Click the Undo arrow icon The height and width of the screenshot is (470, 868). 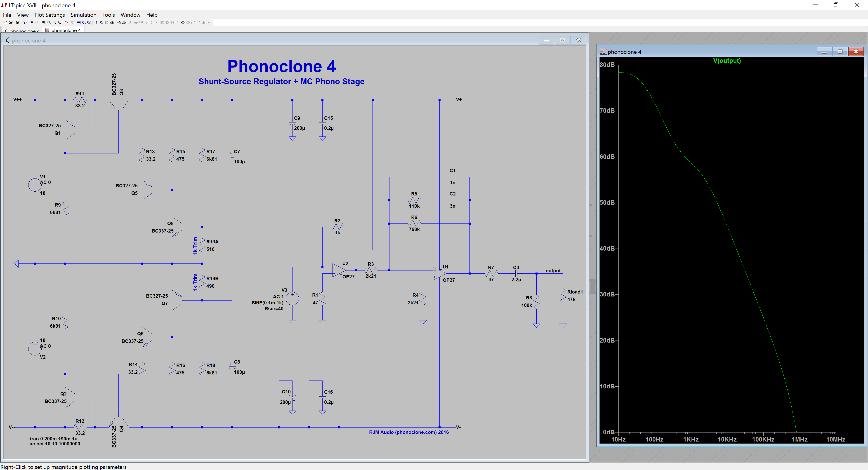coord(183,23)
